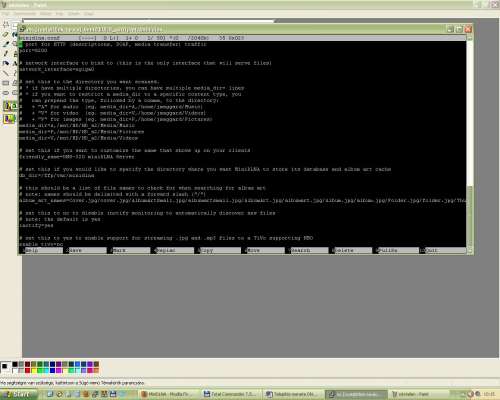Pick the orange color swatch
Screen dimensions: 500x400
click(x=96, y=370)
